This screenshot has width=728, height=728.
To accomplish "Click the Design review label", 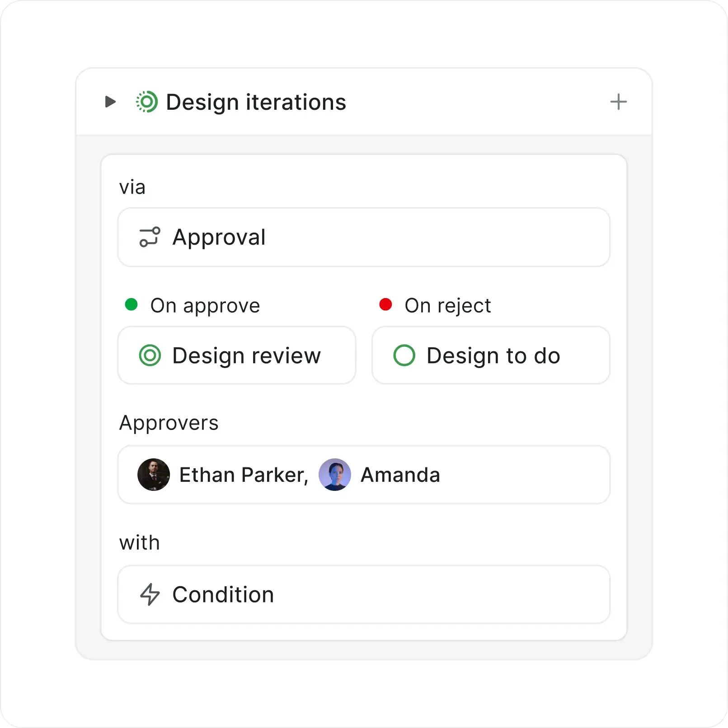I will (x=246, y=355).
